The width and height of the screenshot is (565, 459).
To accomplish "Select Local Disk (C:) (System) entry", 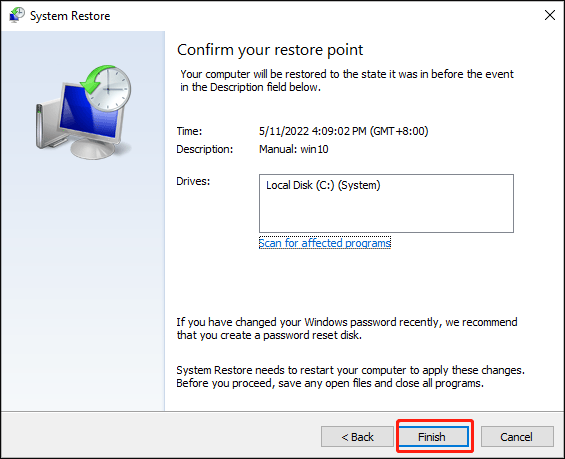I will tap(323, 185).
